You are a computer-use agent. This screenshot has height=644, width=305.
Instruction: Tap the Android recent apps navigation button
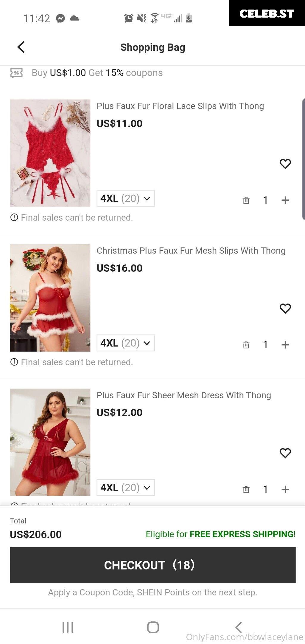tap(68, 627)
